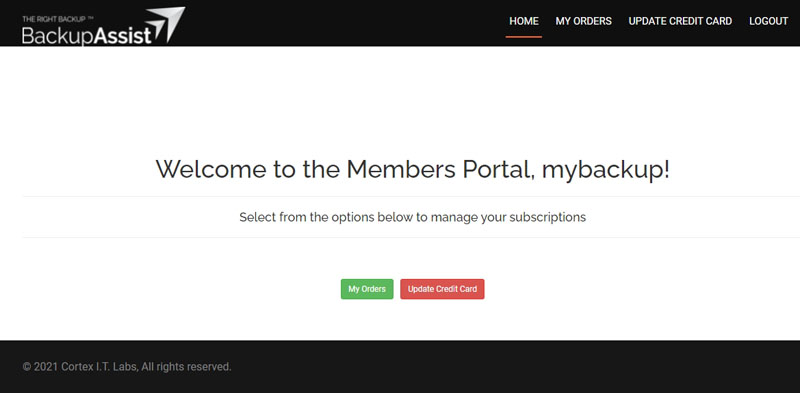Viewport: 800px width, 393px height.
Task: Click the divider line below the subtitle
Action: pos(411,237)
